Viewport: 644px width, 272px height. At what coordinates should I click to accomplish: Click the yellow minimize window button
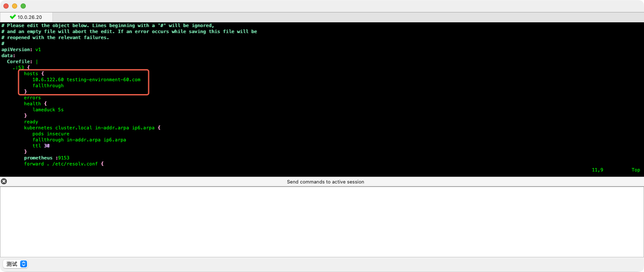click(15, 6)
